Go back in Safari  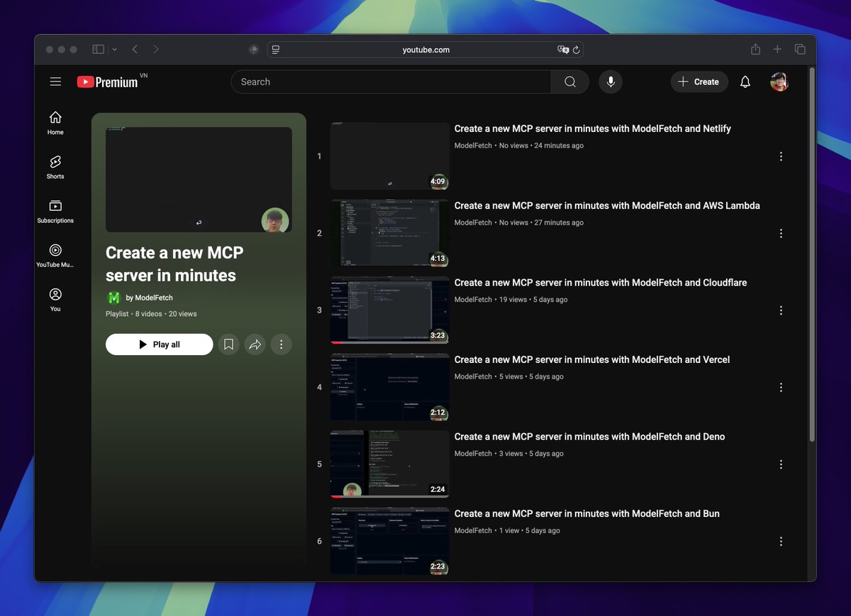[135, 50]
